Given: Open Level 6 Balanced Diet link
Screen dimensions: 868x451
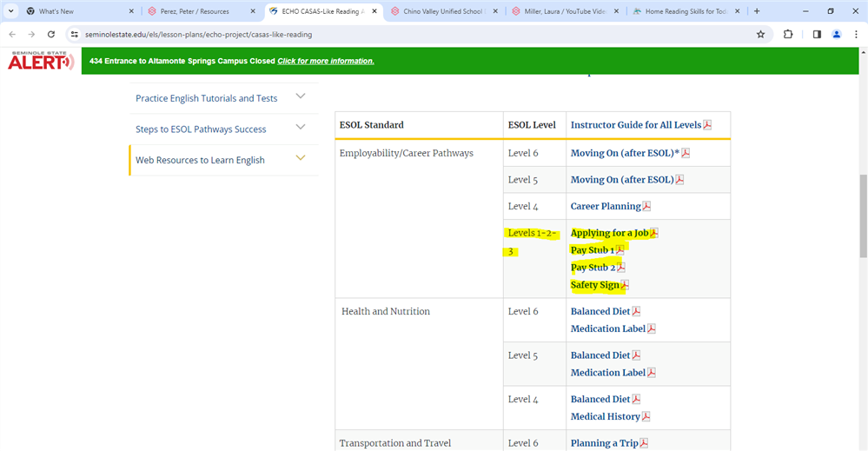Looking at the screenshot, I should click(x=600, y=311).
